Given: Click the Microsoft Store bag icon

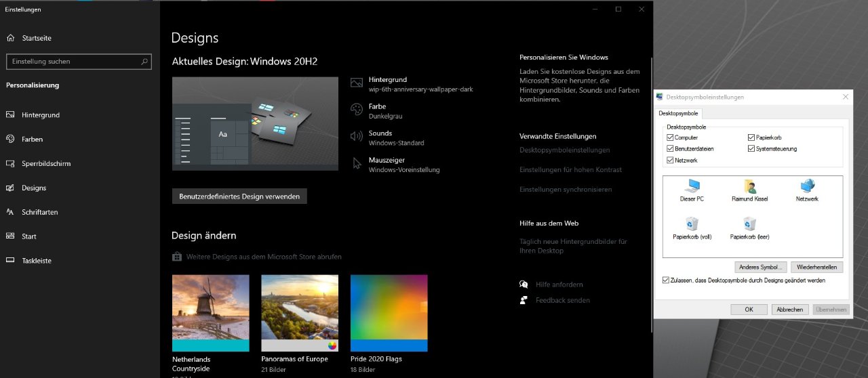Looking at the screenshot, I should pos(176,257).
